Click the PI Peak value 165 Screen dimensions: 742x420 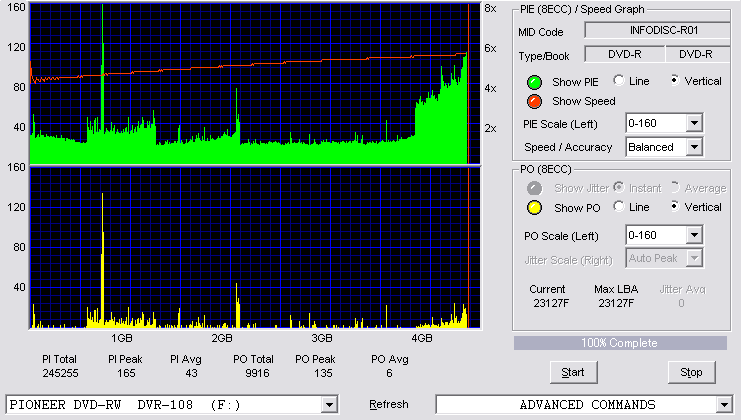126,373
